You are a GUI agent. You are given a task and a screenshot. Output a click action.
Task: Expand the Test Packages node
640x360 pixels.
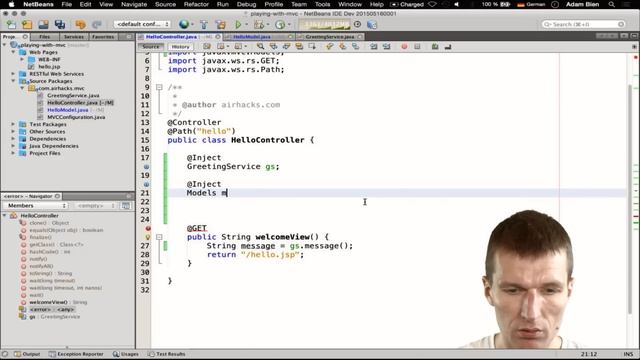[13, 124]
